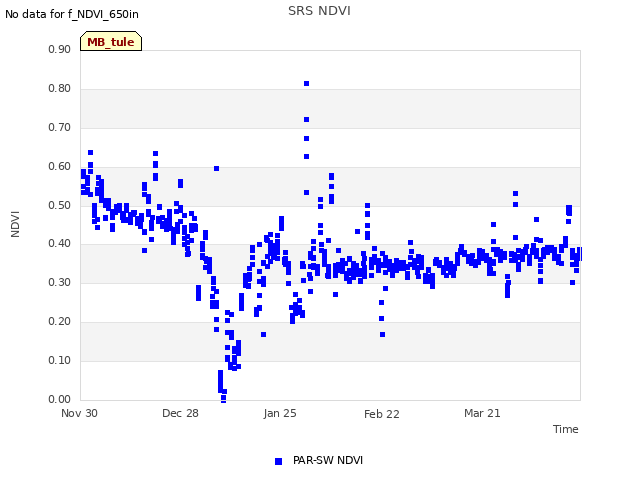Click the Jan 25 x-axis label

point(280,413)
